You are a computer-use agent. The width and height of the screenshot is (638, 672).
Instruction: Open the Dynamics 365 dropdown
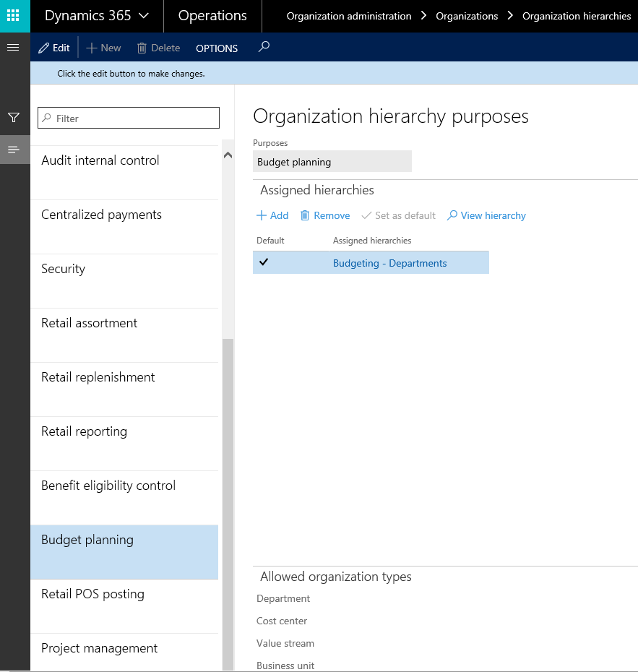pos(97,15)
